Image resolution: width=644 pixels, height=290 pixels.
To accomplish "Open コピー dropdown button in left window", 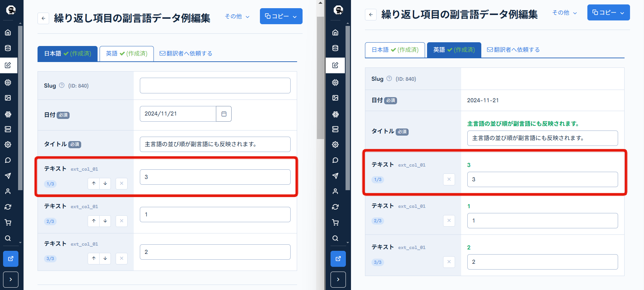I will pos(281,16).
